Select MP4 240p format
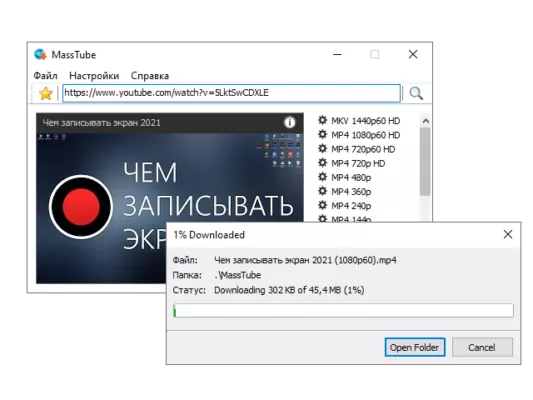The image size is (533, 400). 351,206
